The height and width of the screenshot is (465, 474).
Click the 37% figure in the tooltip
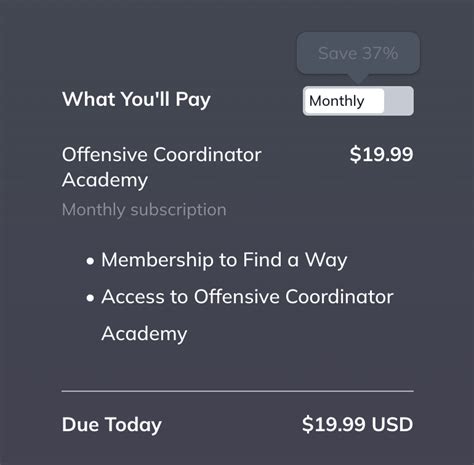click(x=380, y=53)
